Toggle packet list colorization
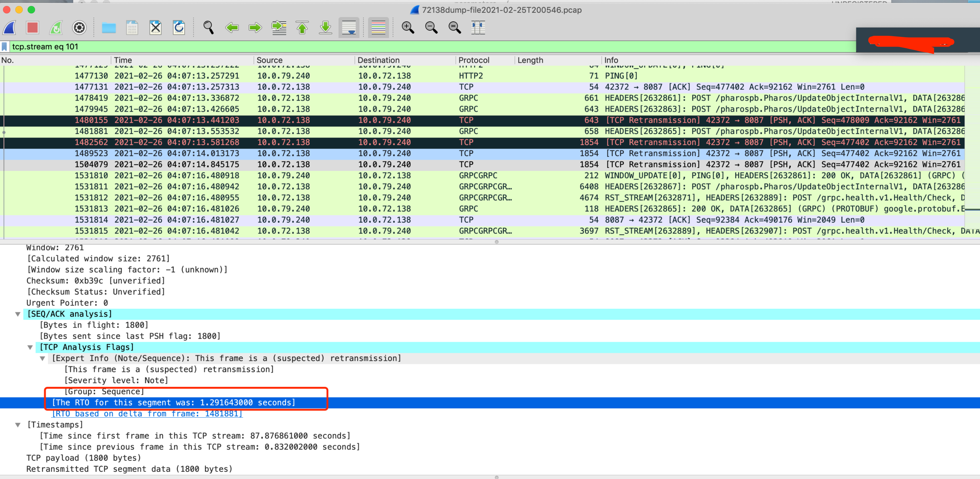Viewport: 980px width, 479px height. 378,27
